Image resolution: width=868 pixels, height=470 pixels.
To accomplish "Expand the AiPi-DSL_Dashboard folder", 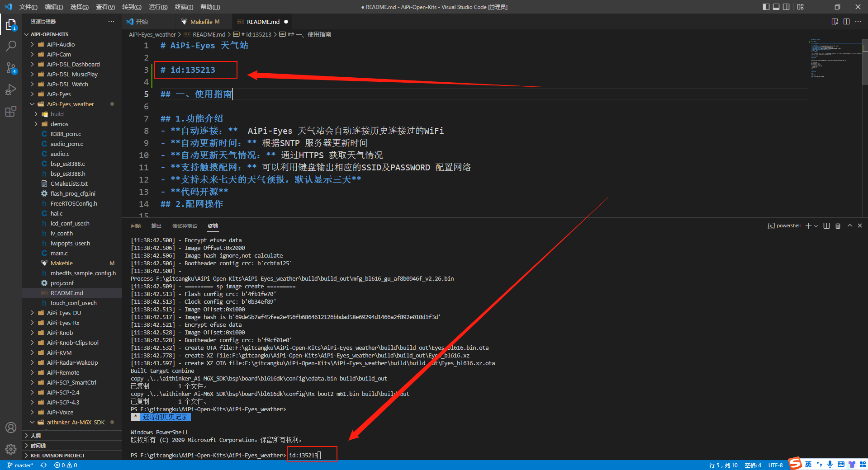I will tap(73, 64).
